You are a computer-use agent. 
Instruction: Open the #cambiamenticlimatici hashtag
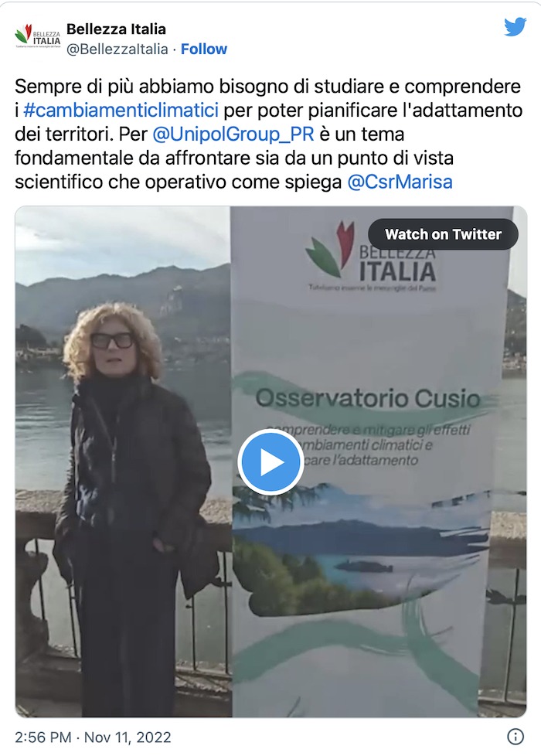[121, 110]
